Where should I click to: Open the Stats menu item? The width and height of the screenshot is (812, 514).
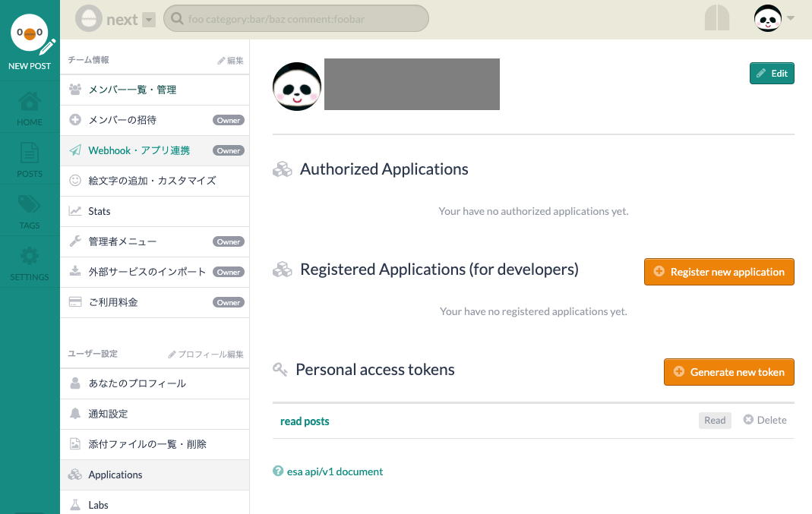click(100, 211)
